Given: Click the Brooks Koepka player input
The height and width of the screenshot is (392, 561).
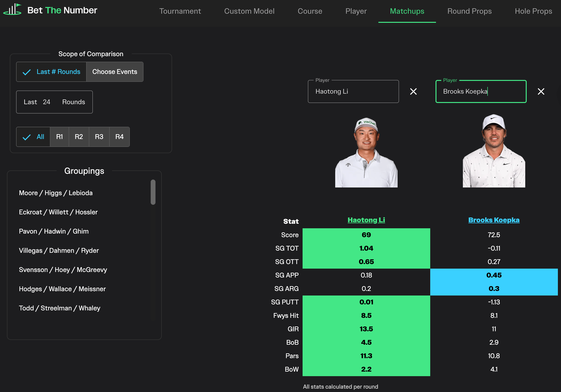Looking at the screenshot, I should click(x=481, y=91).
